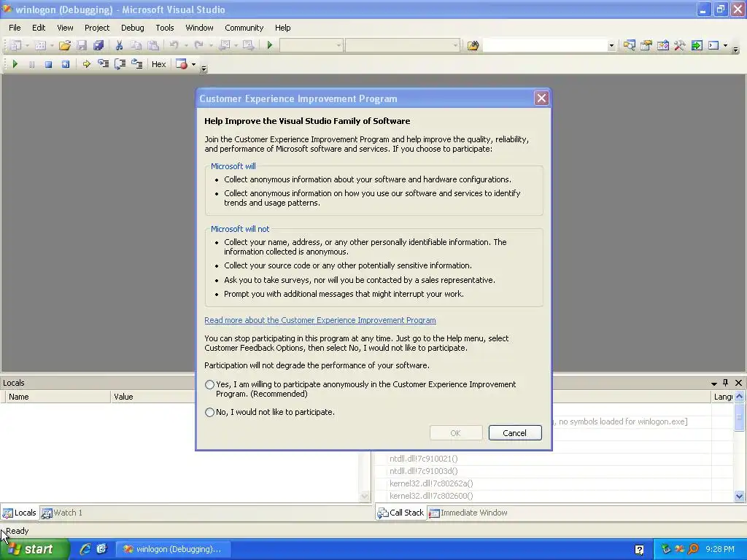Image resolution: width=747 pixels, height=560 pixels.
Task: Click the orange magnifier system tray icon
Action: (694, 550)
